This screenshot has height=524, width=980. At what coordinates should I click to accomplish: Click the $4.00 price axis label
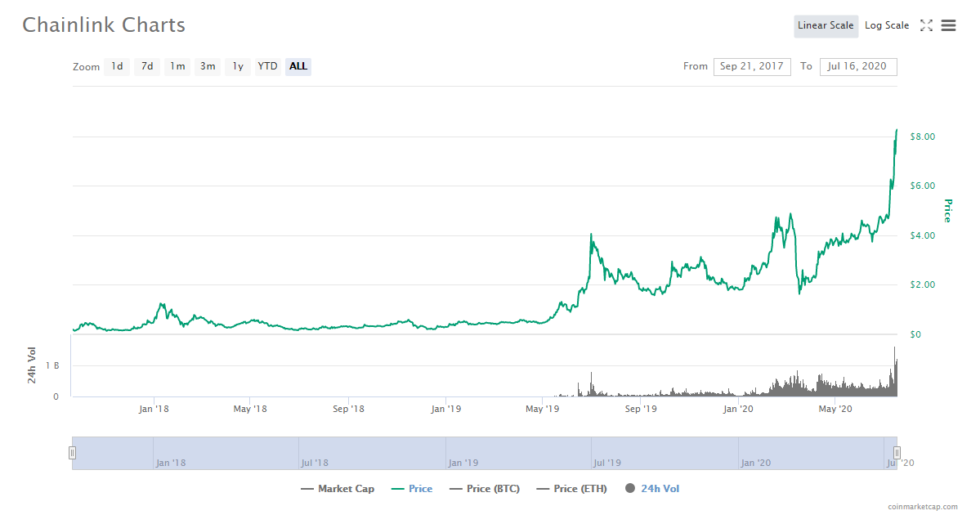pyautogui.click(x=923, y=235)
